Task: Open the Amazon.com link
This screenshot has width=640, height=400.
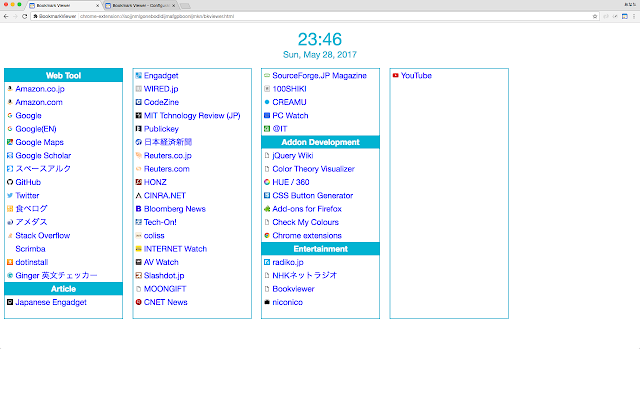Action: 39,102
